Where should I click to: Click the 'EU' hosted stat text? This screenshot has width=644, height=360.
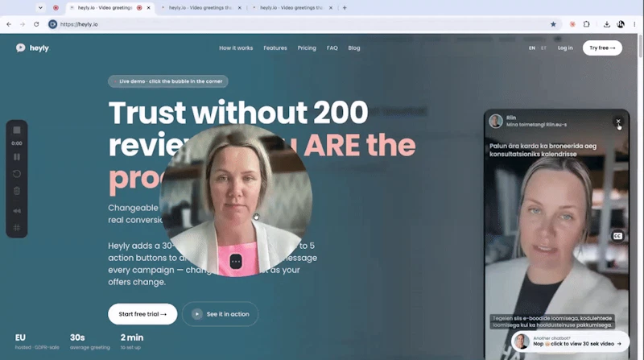(x=21, y=337)
